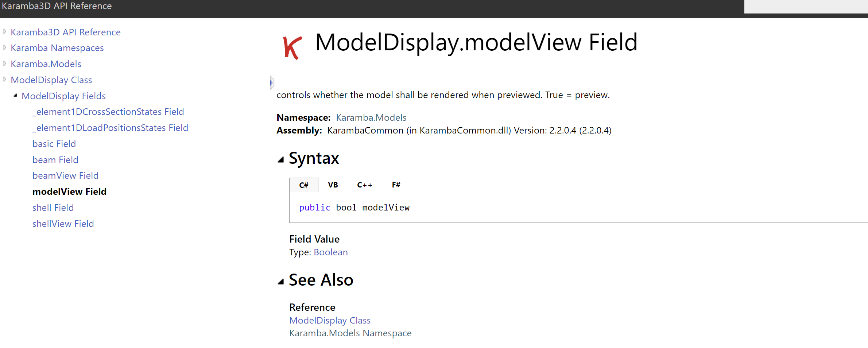Switch to the VB syntax tab
The width and height of the screenshot is (868, 348).
pyautogui.click(x=333, y=185)
